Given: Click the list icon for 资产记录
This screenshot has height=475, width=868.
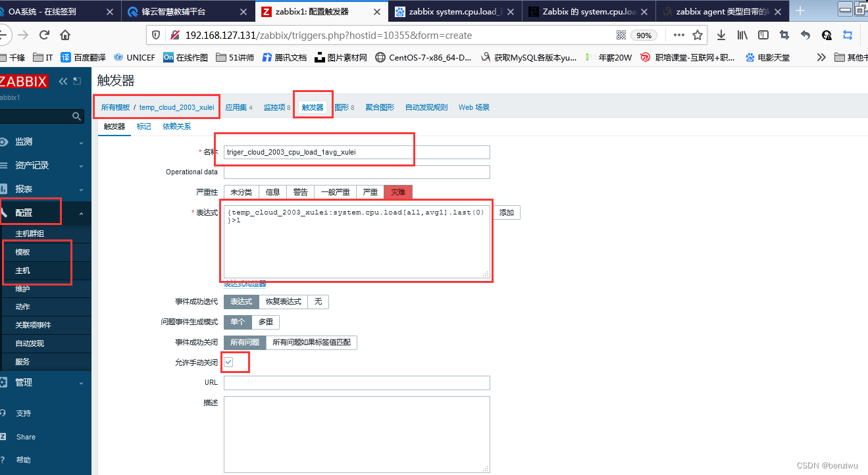Looking at the screenshot, I should (3, 165).
